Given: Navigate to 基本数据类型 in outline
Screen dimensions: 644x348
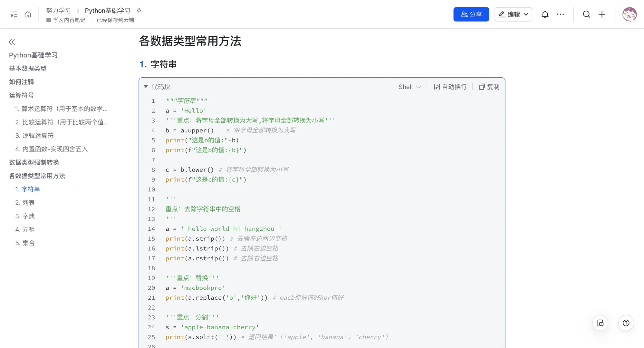Looking at the screenshot, I should click(x=27, y=68).
